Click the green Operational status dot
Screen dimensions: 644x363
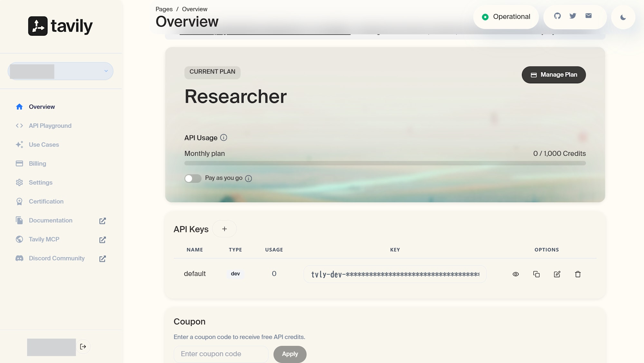pyautogui.click(x=485, y=17)
